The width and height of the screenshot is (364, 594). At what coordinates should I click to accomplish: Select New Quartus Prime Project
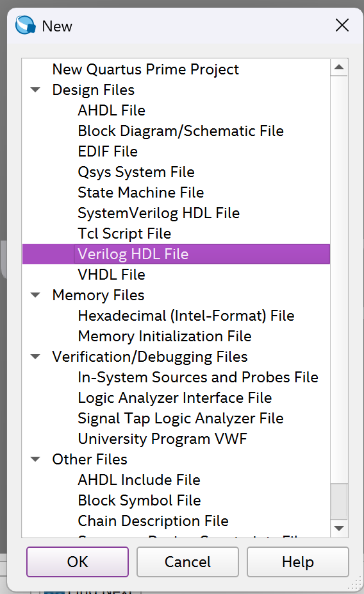pos(145,69)
